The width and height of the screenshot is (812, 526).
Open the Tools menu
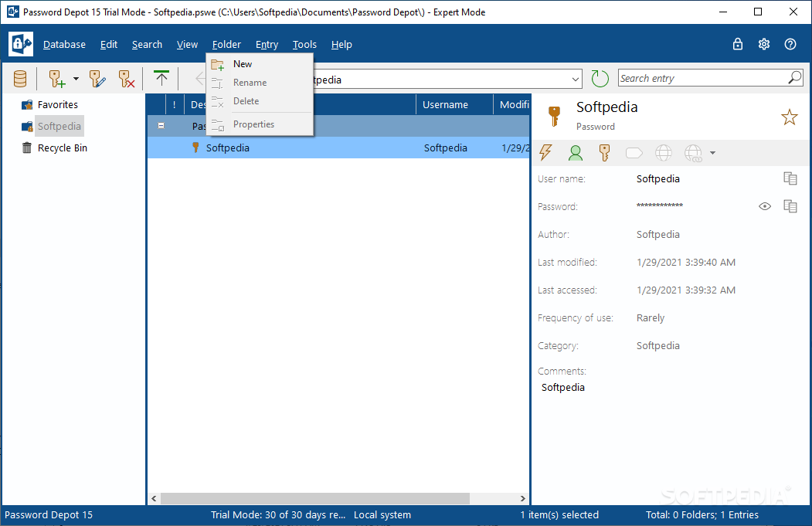click(304, 45)
